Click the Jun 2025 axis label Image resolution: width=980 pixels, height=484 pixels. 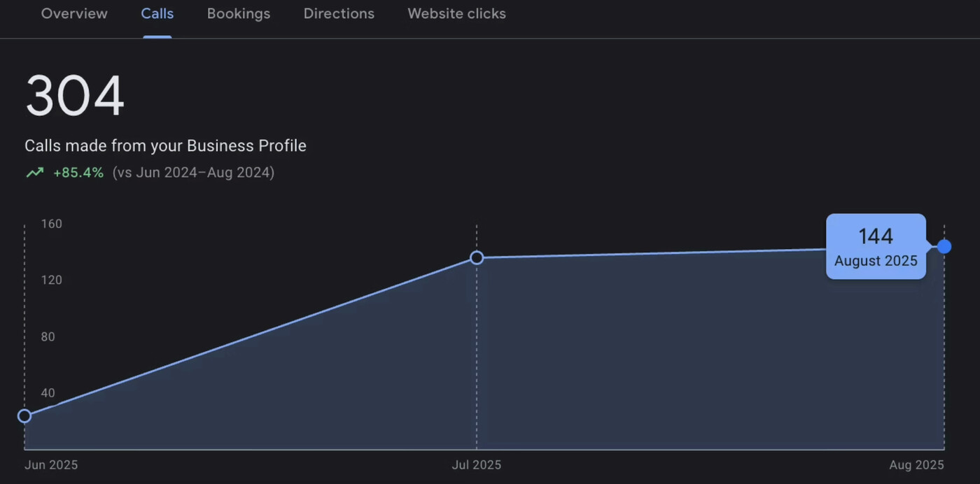[x=51, y=465]
